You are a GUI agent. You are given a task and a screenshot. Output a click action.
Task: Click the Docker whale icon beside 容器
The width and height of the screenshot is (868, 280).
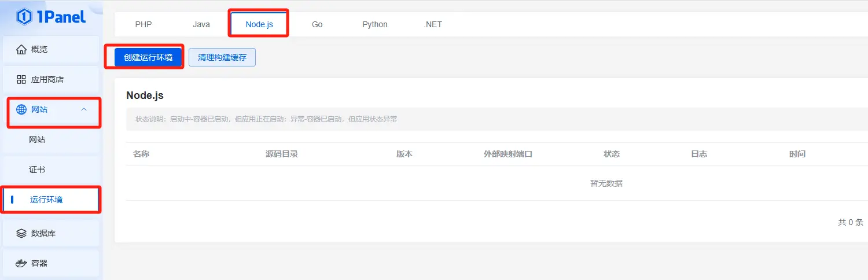[x=21, y=263]
